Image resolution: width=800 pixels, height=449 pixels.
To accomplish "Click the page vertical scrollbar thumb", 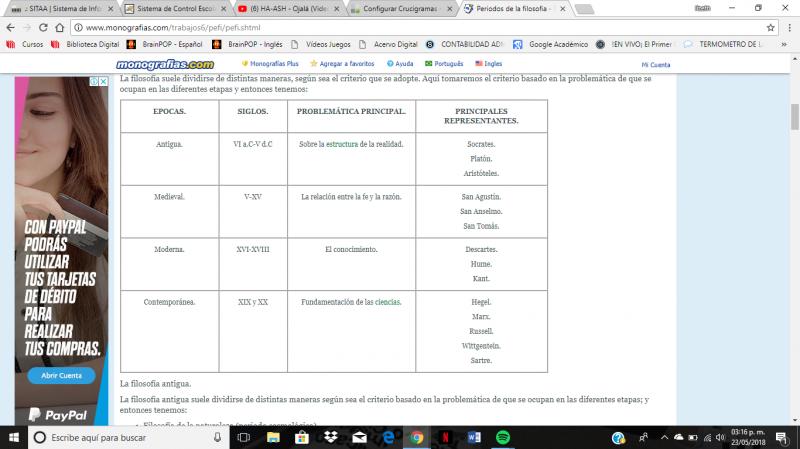I will [x=794, y=117].
